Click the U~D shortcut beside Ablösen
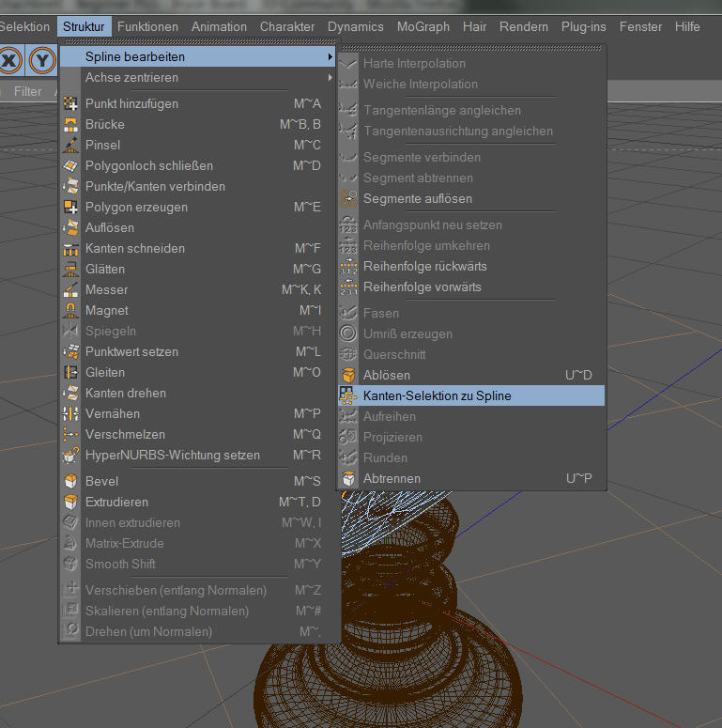The height and width of the screenshot is (728, 722). click(x=578, y=375)
